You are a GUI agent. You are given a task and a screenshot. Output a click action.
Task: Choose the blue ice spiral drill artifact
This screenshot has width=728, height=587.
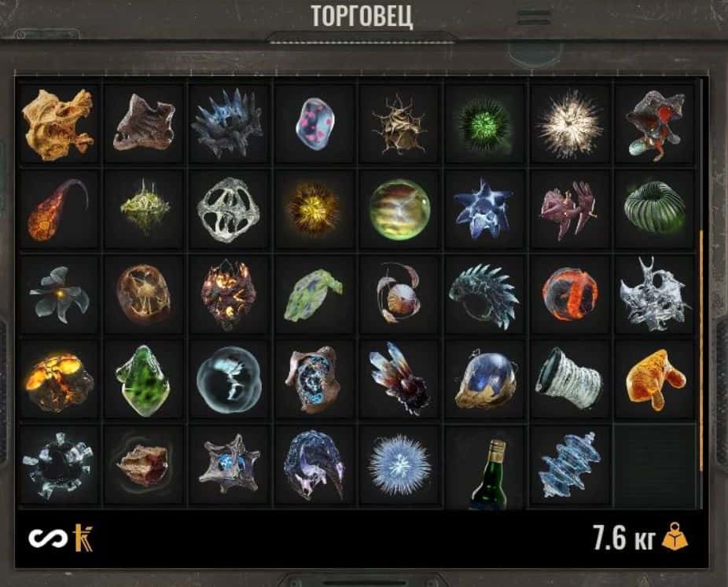click(569, 465)
